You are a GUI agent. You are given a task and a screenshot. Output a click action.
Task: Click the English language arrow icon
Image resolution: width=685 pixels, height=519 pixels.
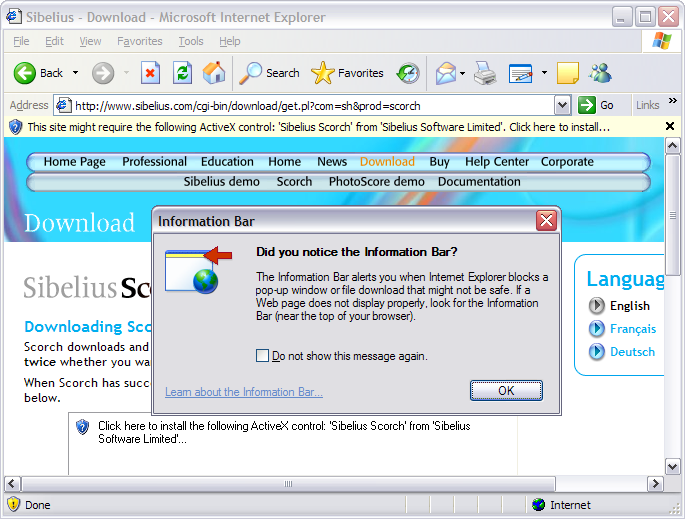point(597,306)
